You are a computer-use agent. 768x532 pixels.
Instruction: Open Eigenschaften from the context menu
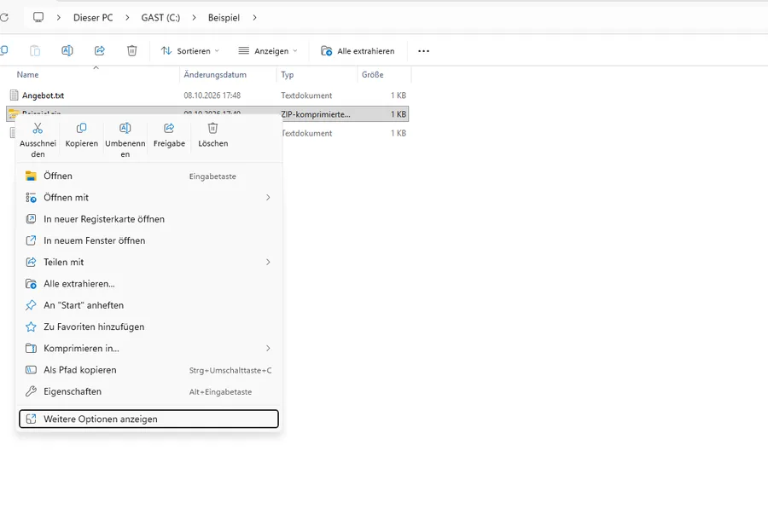148,391
